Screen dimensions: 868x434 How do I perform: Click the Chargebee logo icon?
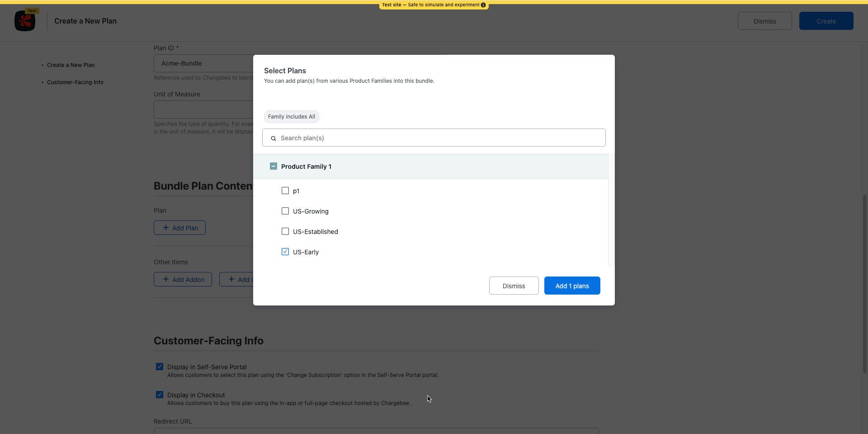[25, 21]
